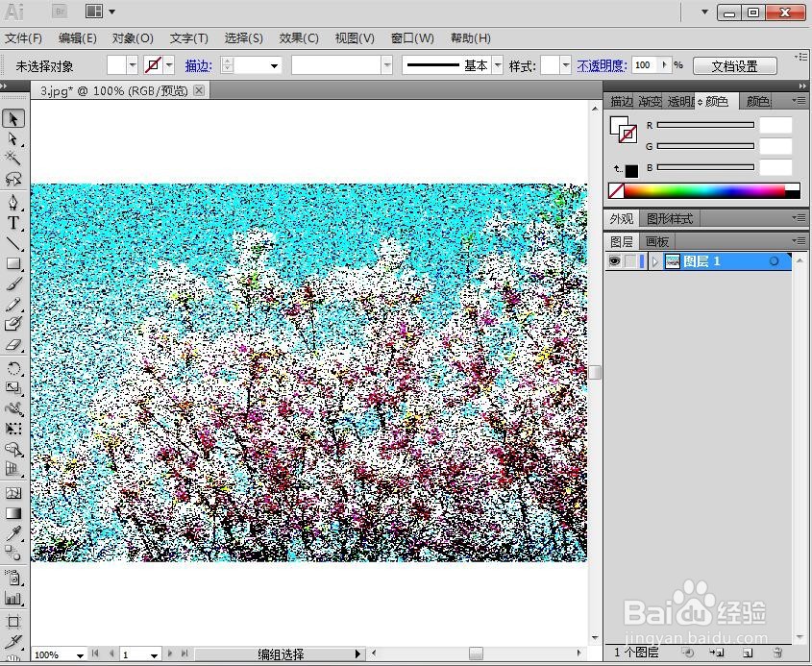Go to next artboard arrow

[170, 654]
